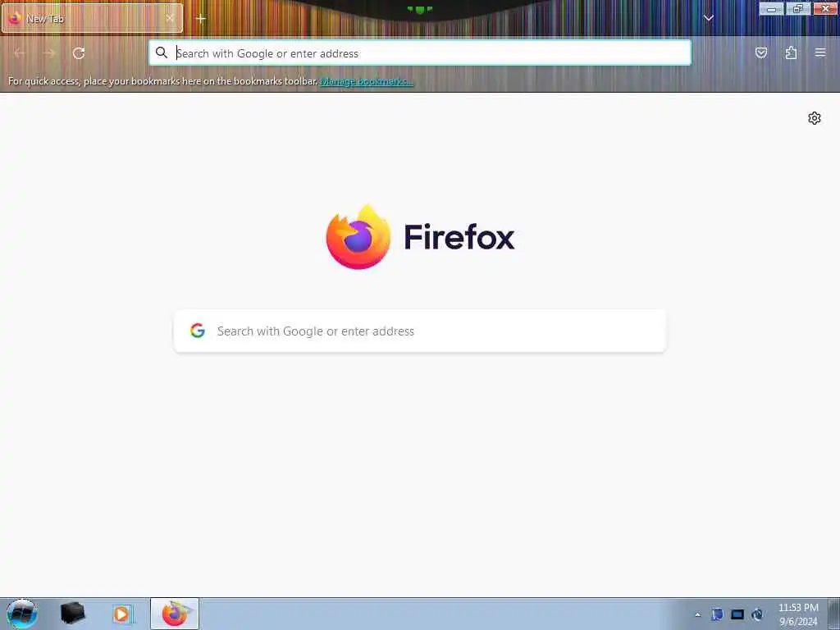The height and width of the screenshot is (630, 840).
Task: Click the network icon in system tray
Action: 757,614
